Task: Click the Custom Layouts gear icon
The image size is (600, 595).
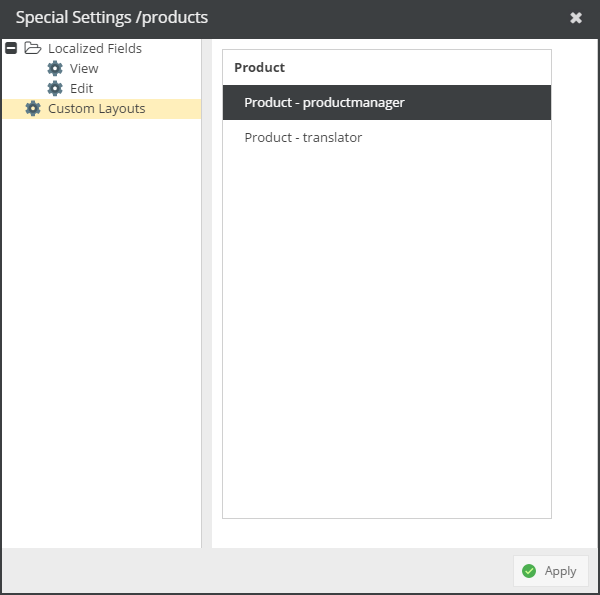Action: pos(33,108)
